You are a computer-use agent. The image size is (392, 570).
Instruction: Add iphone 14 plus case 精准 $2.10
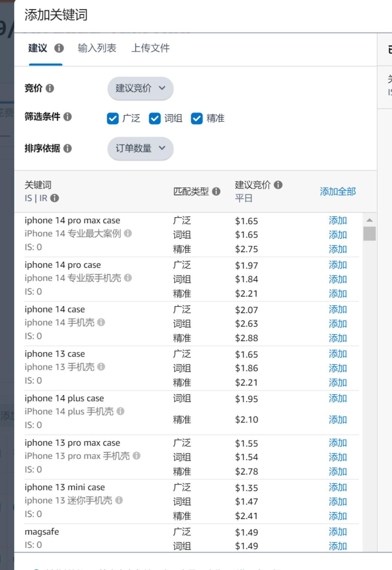pyautogui.click(x=338, y=420)
